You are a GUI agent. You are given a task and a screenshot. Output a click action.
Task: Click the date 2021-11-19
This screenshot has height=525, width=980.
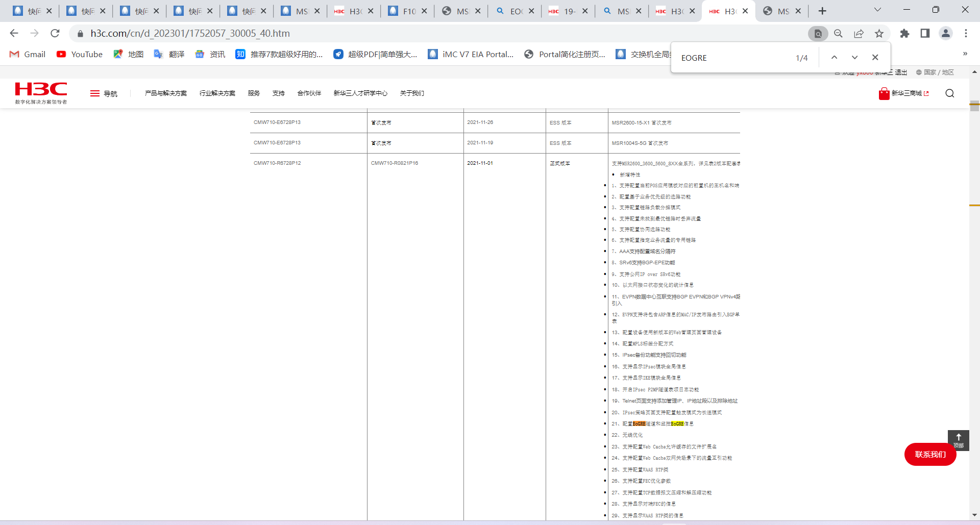point(480,143)
